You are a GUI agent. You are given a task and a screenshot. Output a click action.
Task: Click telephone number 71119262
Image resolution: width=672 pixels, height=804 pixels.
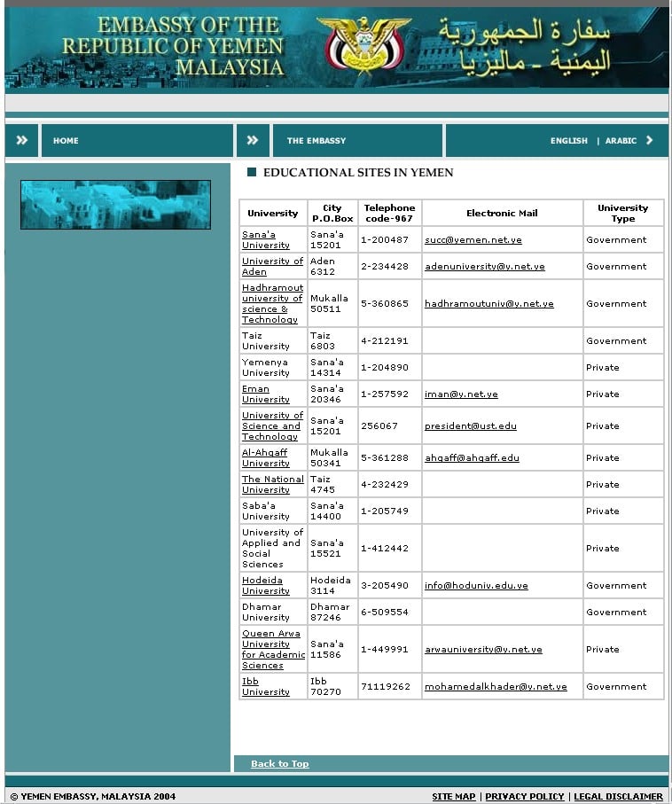click(x=386, y=687)
